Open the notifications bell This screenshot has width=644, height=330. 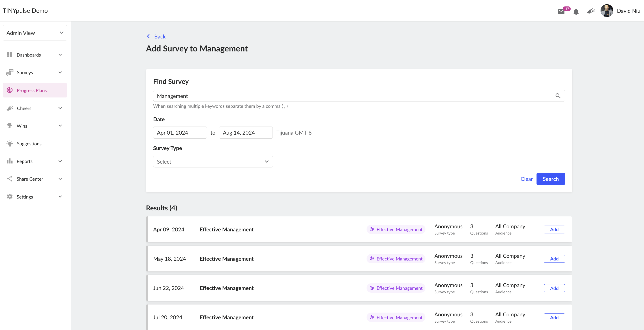(576, 11)
